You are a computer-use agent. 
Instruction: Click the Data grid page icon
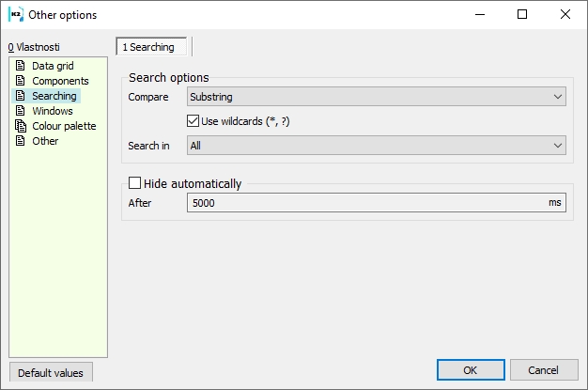point(21,66)
